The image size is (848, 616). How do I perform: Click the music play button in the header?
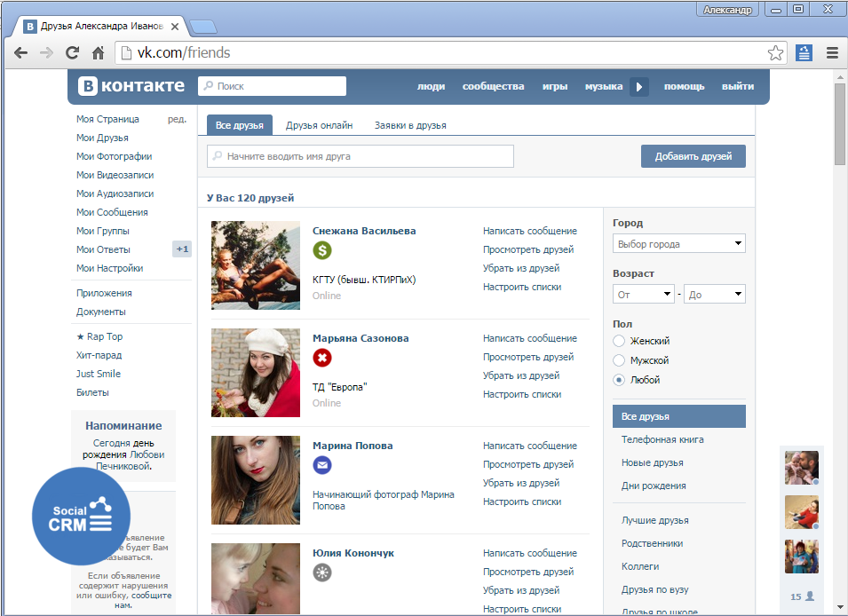(639, 86)
